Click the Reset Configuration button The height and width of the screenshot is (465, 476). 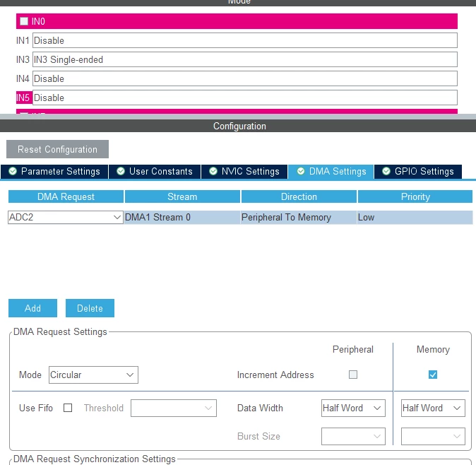[x=57, y=149]
